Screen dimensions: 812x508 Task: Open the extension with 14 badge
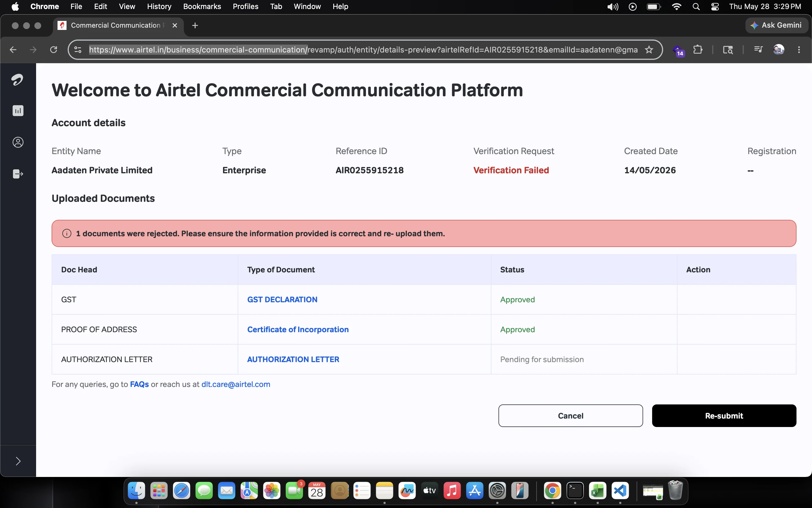(x=678, y=51)
